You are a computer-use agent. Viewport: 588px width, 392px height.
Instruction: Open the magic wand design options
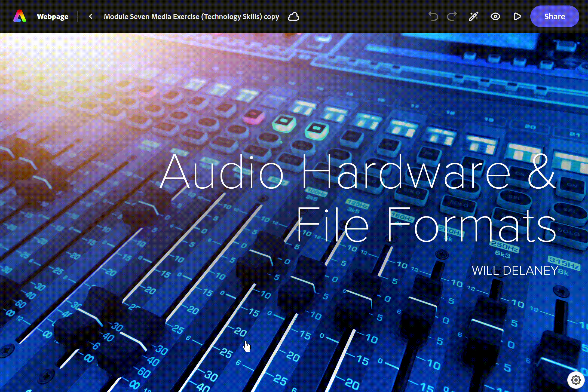(x=473, y=16)
